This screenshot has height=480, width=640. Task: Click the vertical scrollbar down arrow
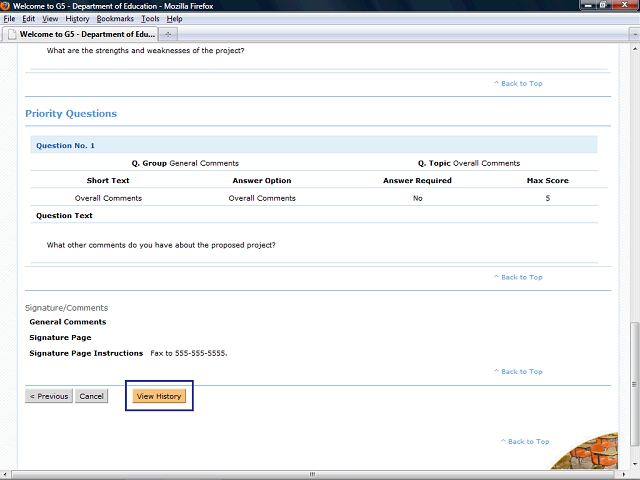click(634, 464)
